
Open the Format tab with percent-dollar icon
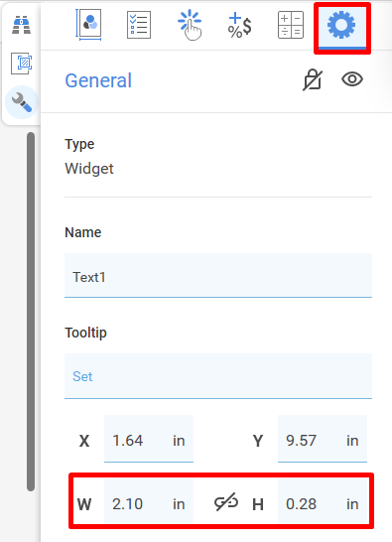click(x=239, y=25)
